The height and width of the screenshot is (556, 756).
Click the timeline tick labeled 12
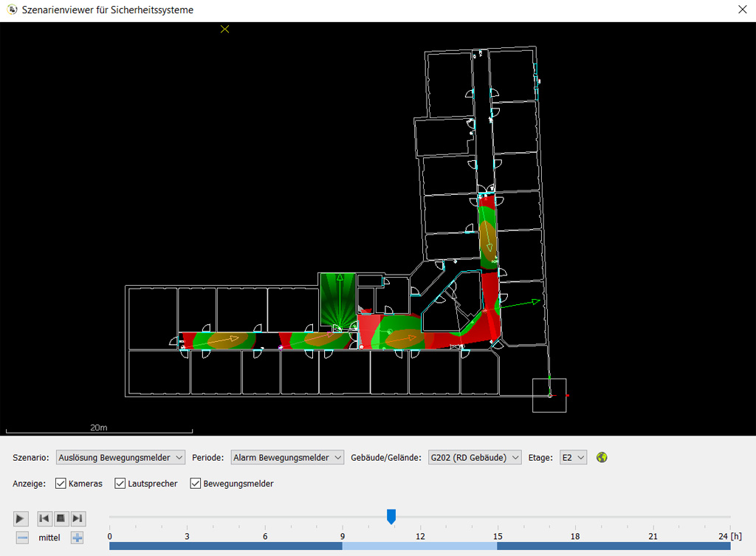[x=420, y=536]
